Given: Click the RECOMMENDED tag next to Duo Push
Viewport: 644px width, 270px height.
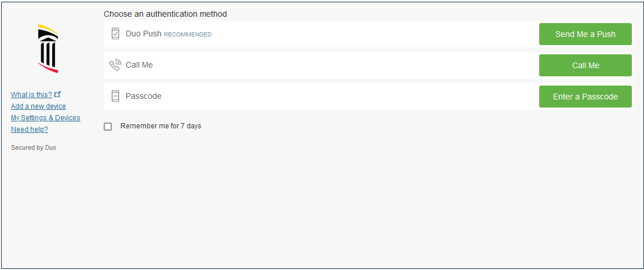Looking at the screenshot, I should pos(188,35).
